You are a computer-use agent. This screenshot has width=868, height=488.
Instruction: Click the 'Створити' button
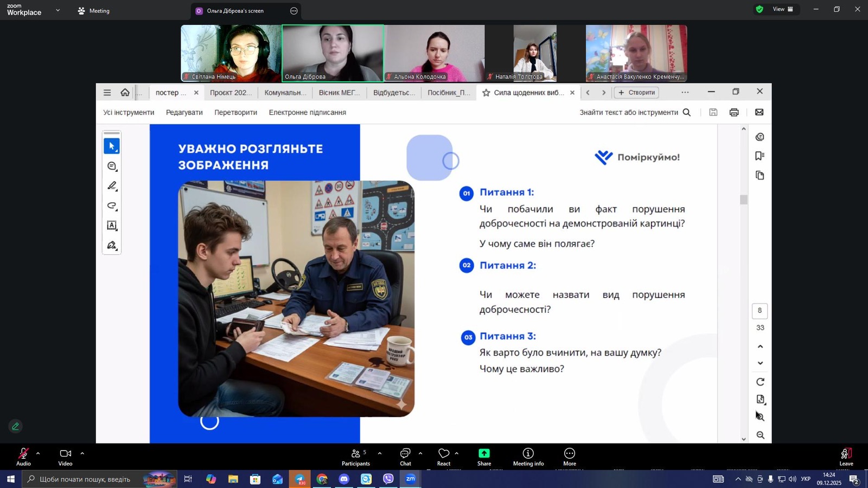[636, 93]
